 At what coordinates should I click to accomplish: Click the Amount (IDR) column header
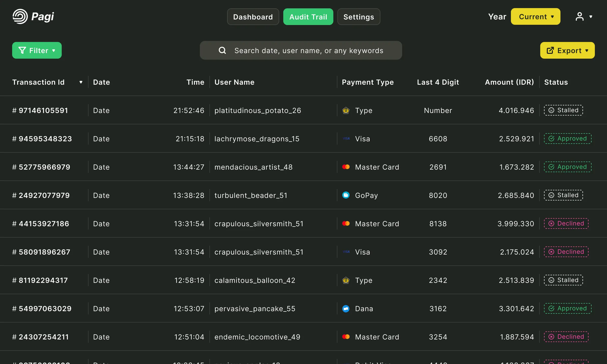point(509,82)
